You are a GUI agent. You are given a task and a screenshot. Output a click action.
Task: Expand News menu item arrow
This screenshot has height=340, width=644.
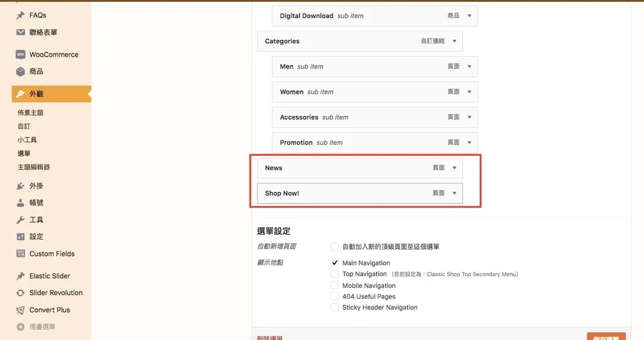coord(454,168)
